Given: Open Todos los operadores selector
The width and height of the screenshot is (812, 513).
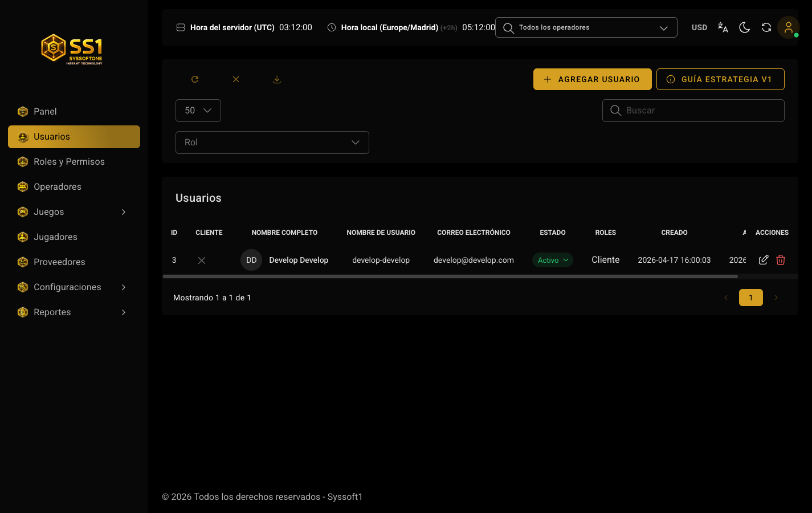Looking at the screenshot, I should tap(586, 27).
